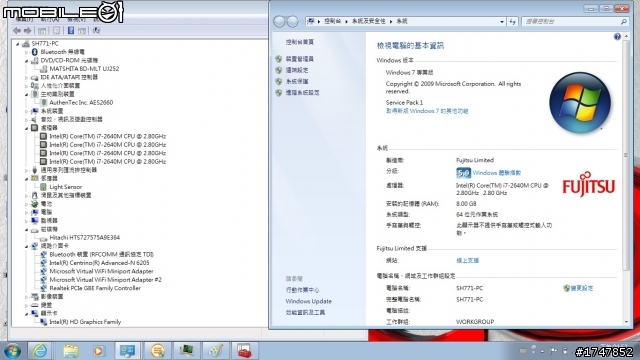Click the 線上支援 online support link
The width and height of the screenshot is (640, 360).
pyautogui.click(x=467, y=260)
